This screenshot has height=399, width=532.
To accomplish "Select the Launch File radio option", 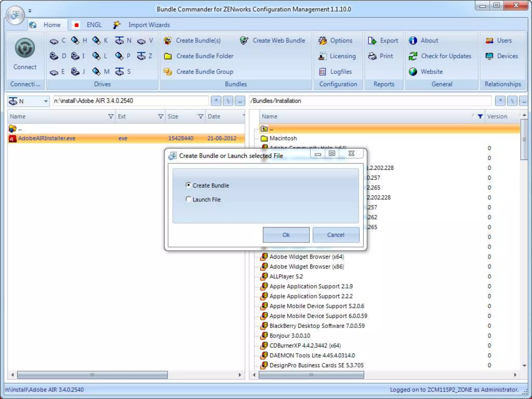I will 188,199.
